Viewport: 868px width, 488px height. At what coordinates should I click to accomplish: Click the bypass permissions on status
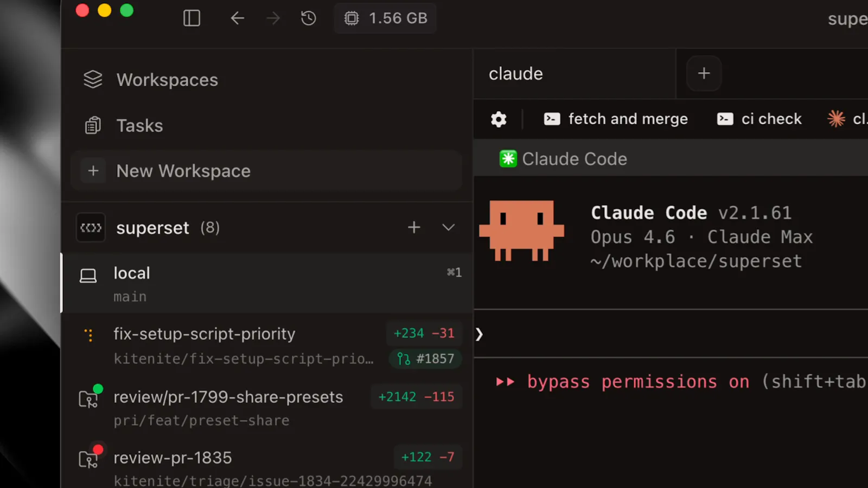[x=638, y=382]
